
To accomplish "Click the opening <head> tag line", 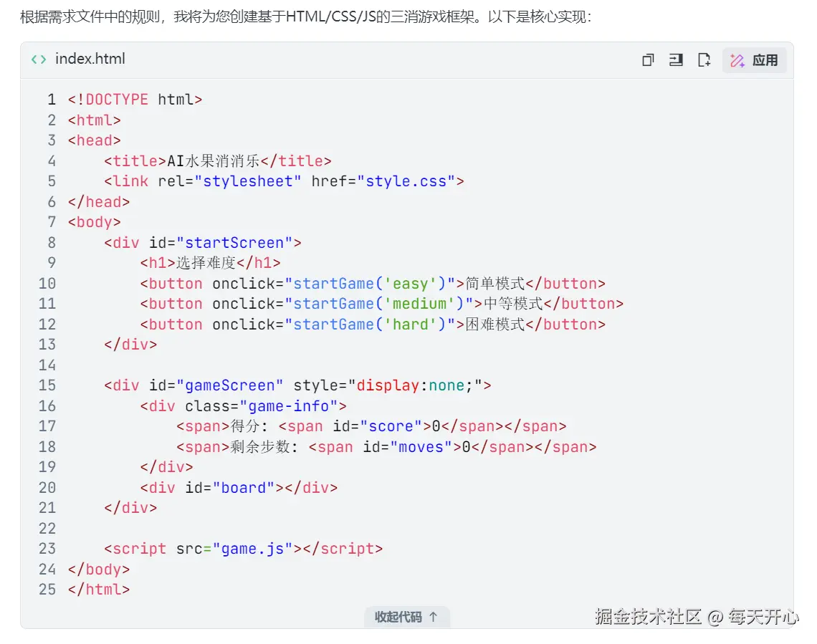I will [x=95, y=140].
